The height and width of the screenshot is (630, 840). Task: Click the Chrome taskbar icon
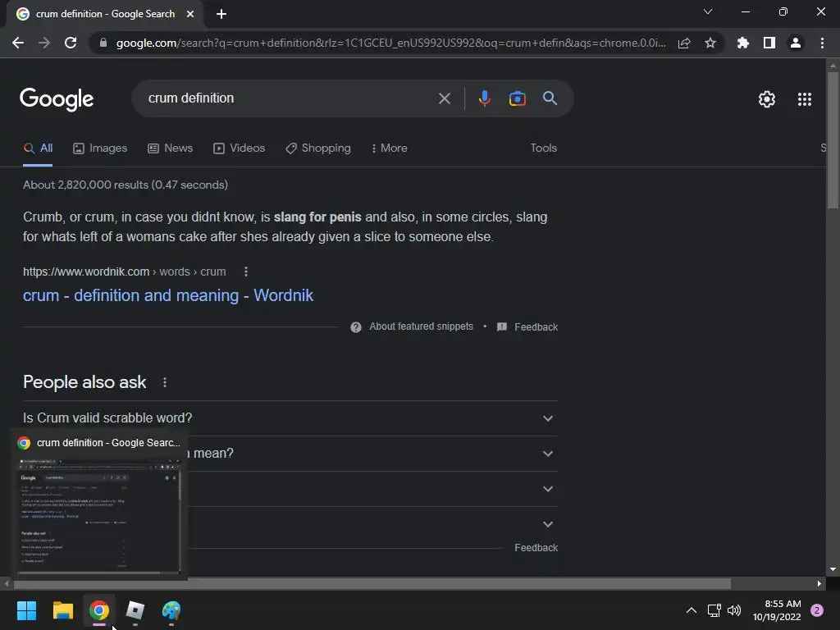point(99,610)
